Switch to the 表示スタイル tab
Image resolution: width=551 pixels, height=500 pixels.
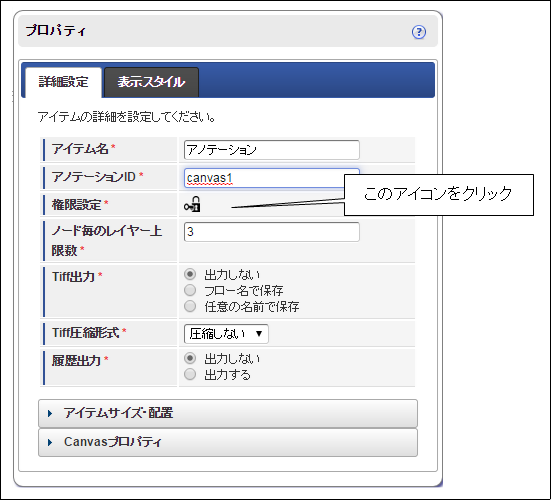pyautogui.click(x=151, y=82)
